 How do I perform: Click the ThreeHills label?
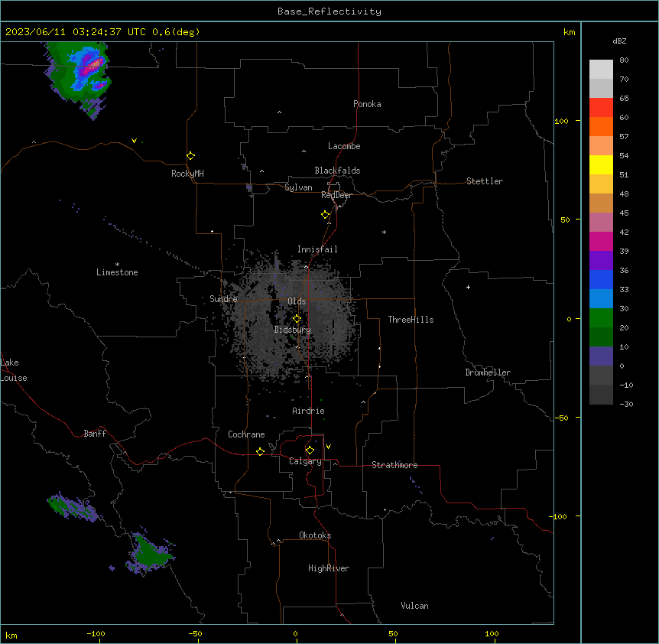(x=411, y=320)
